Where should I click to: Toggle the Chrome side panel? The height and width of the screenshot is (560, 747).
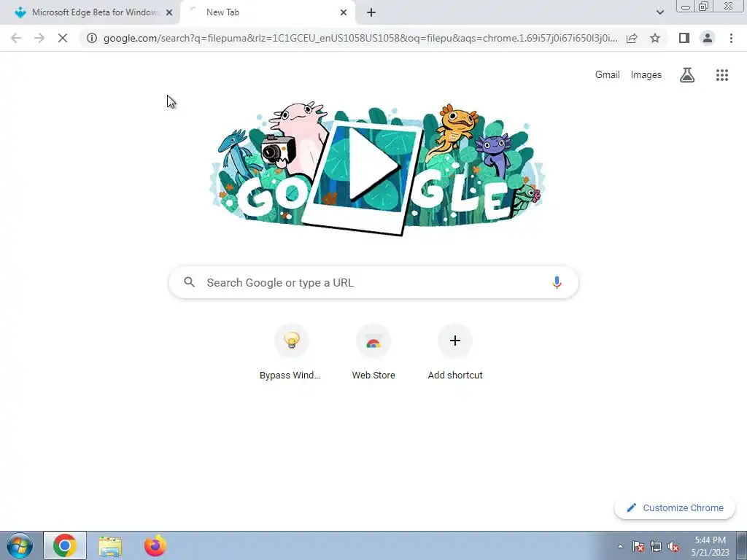[x=684, y=38]
